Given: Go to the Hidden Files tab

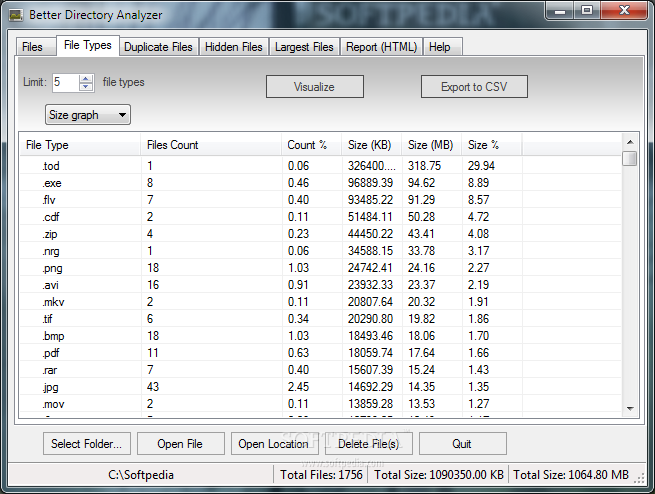Looking at the screenshot, I should click(234, 47).
